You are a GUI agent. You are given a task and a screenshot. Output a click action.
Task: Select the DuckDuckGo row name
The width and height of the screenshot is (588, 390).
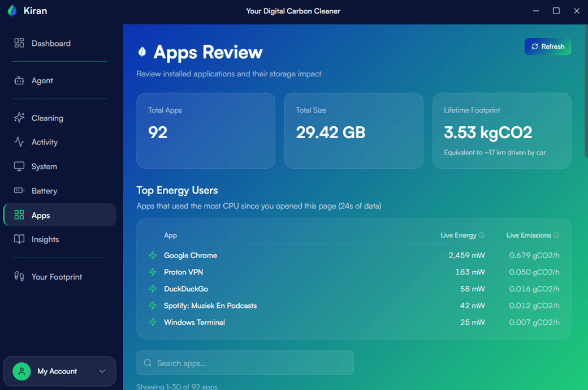click(x=186, y=289)
